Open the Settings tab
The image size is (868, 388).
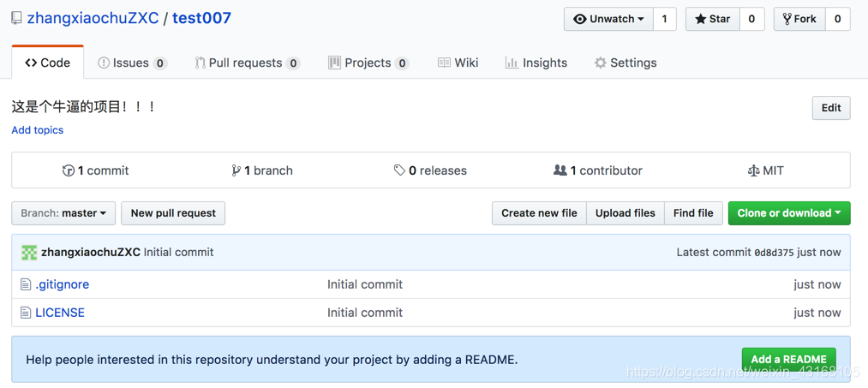[x=626, y=63]
